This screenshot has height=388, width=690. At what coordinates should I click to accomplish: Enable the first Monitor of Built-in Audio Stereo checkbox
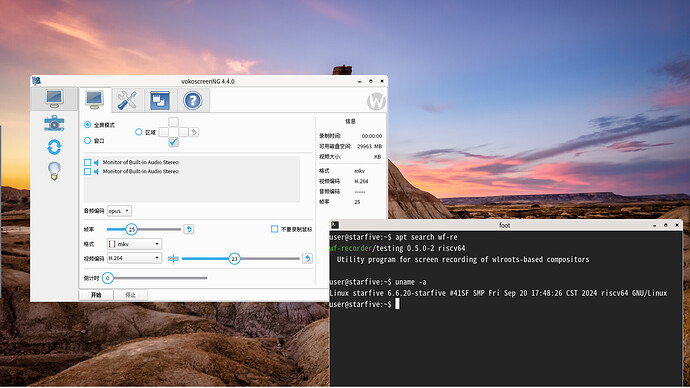[x=88, y=162]
